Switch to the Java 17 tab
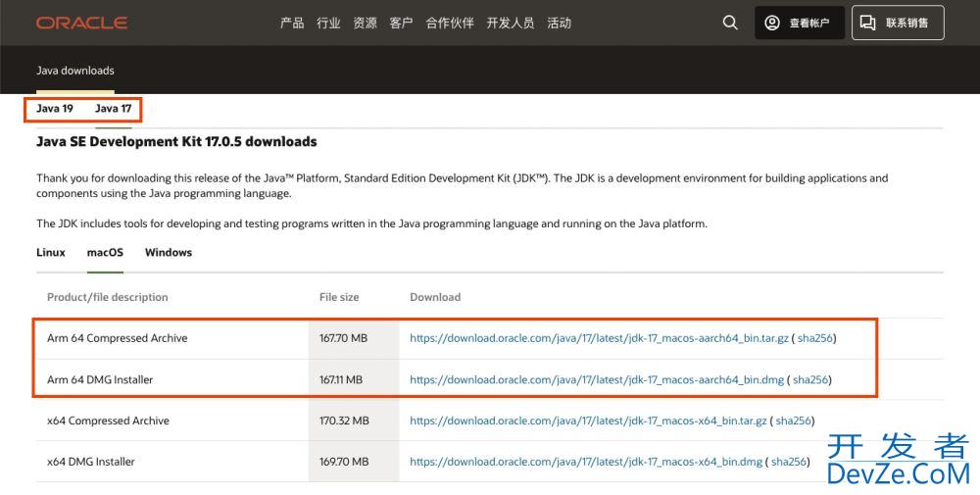 pos(113,109)
